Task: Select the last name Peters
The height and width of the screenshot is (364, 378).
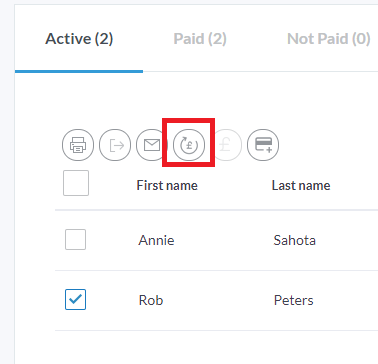Action: (x=294, y=300)
